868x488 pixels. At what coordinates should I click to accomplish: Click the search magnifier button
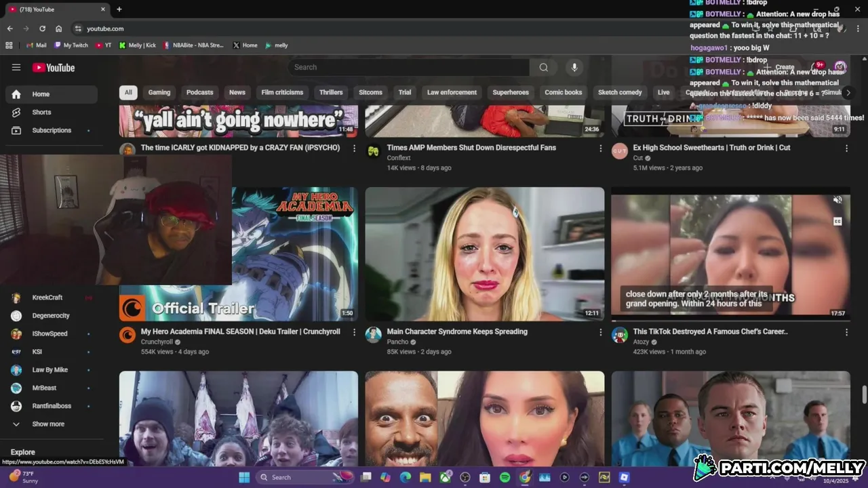544,67
